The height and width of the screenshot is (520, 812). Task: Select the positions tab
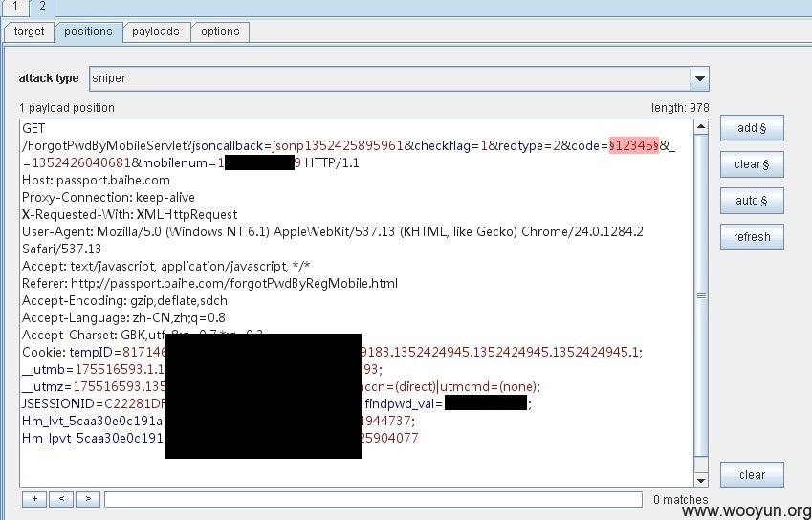88,32
